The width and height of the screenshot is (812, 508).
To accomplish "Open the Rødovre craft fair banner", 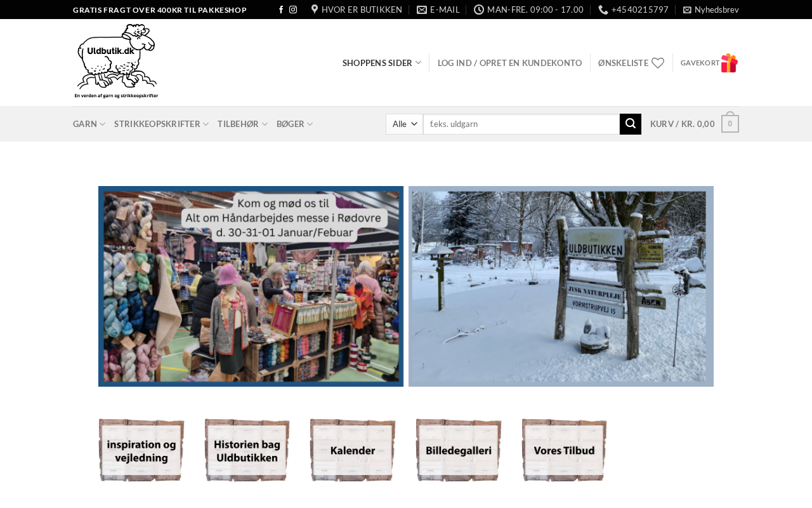I will [x=251, y=286].
